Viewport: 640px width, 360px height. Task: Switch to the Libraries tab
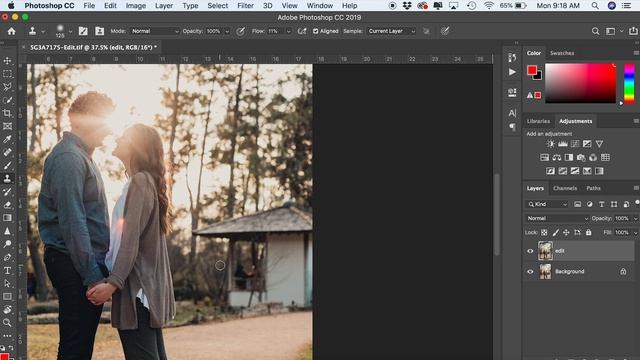(538, 121)
